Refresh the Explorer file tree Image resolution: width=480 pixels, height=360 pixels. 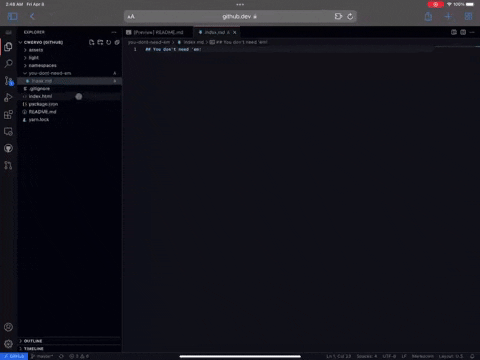coord(109,42)
